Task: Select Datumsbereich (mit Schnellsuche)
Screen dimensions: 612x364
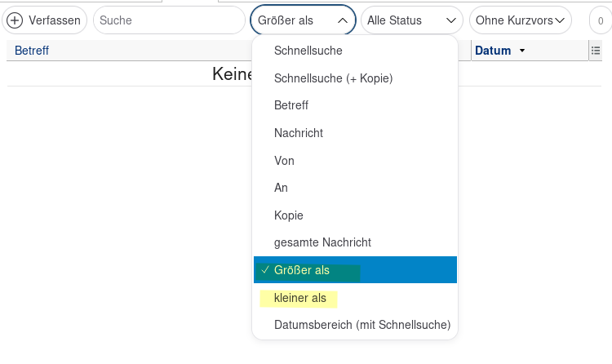Action: (x=362, y=325)
